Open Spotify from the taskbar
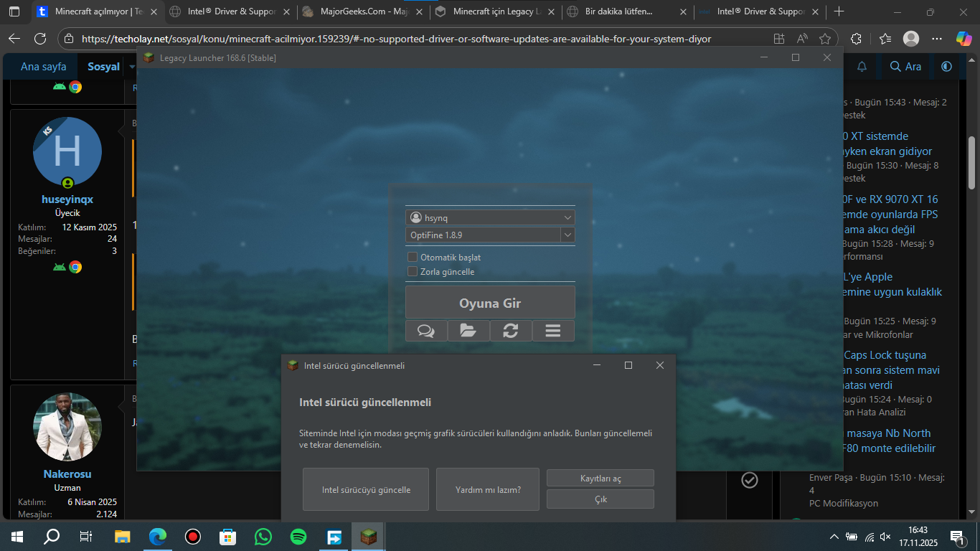 (298, 537)
